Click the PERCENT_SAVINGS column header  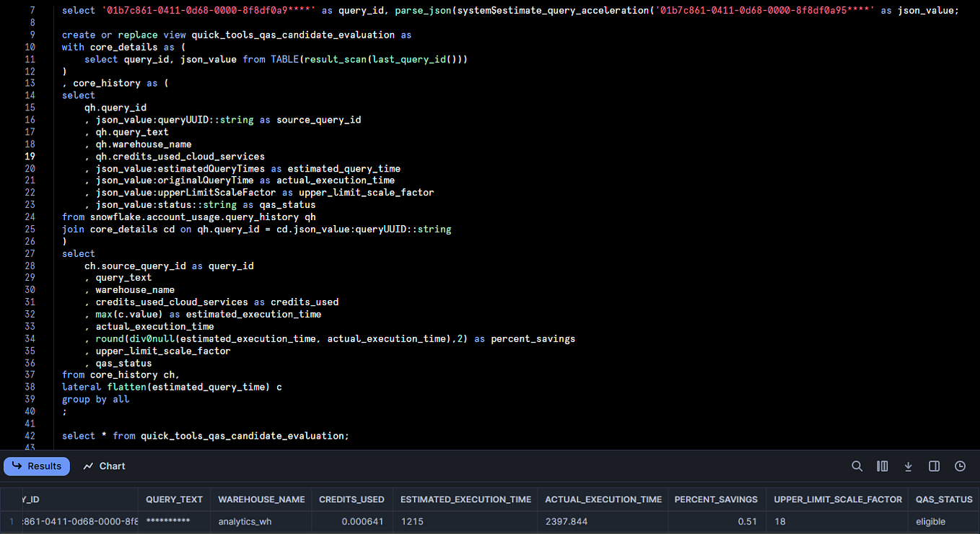(717, 499)
